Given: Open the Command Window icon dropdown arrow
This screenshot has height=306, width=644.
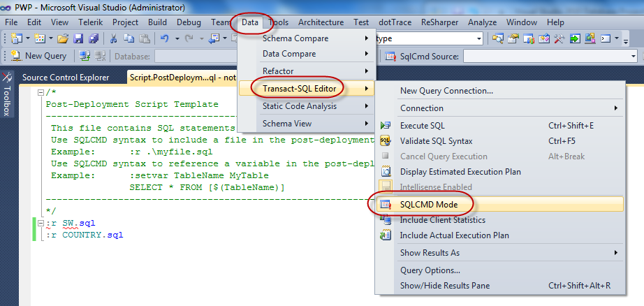Looking at the screenshot, I should pos(617,38).
